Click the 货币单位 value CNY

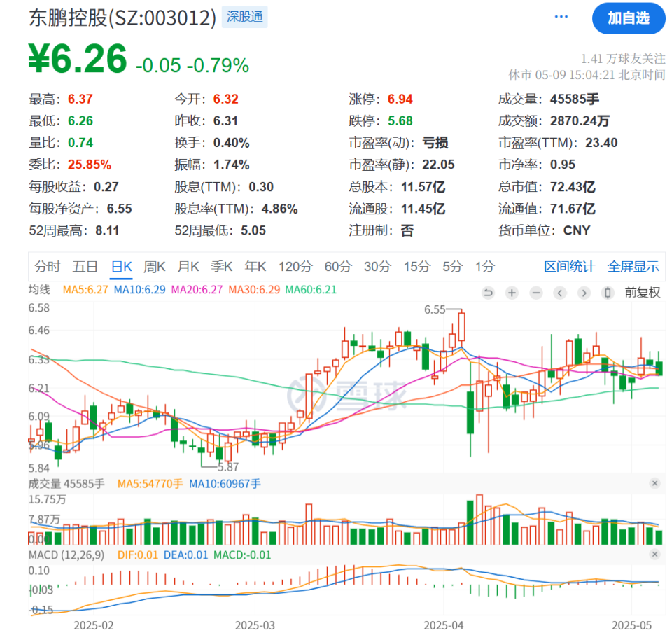(x=577, y=230)
